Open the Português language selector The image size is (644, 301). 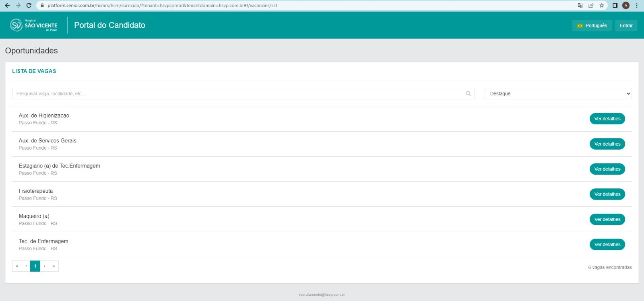click(x=592, y=25)
